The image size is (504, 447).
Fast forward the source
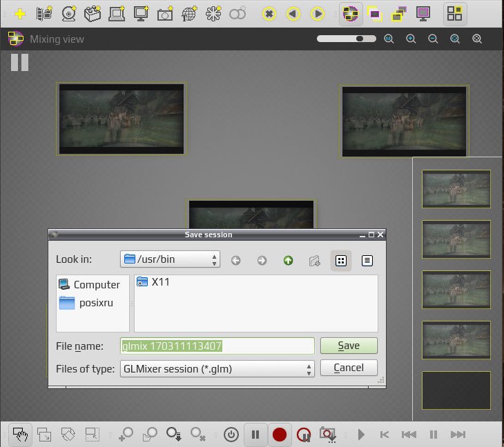[458, 435]
